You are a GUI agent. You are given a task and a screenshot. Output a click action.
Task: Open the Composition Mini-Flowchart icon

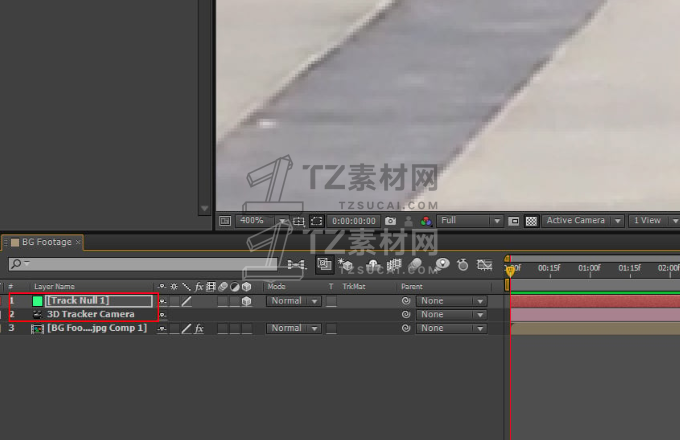click(x=296, y=264)
